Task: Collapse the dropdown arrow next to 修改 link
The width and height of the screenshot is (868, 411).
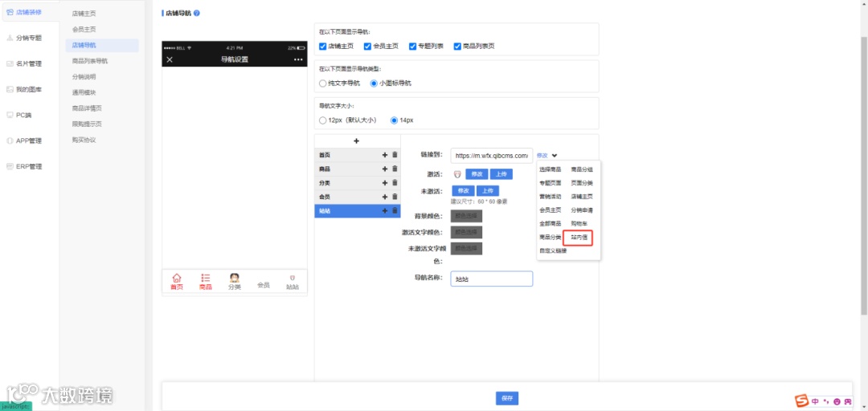Action: [x=554, y=156]
